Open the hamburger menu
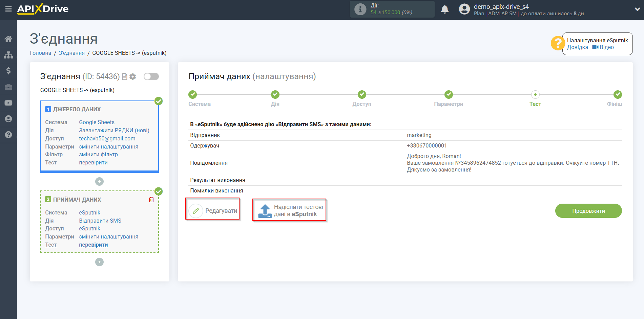 tap(8, 9)
